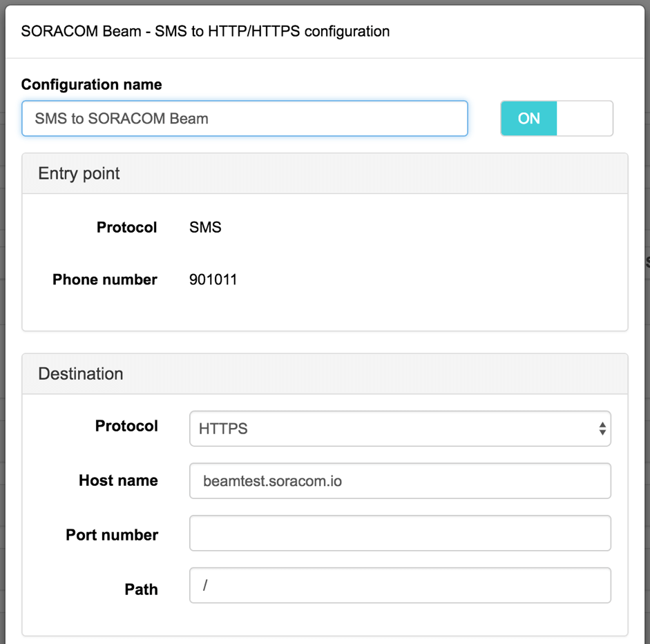Click the Destination section header
650x644 pixels.
(81, 373)
